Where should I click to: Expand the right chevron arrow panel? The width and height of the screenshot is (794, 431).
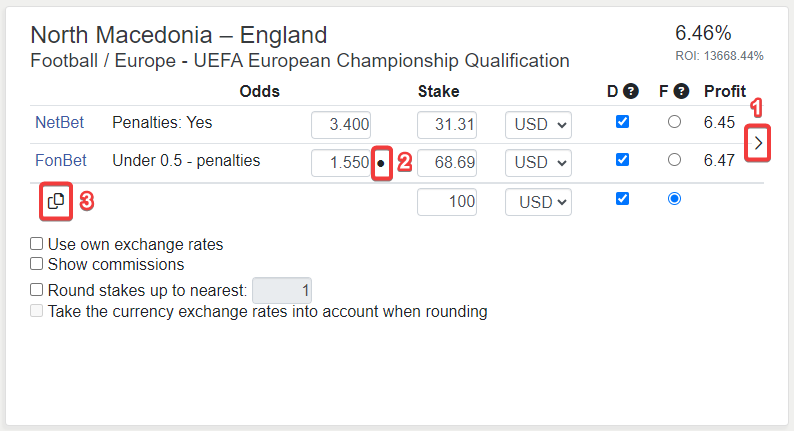pos(759,144)
